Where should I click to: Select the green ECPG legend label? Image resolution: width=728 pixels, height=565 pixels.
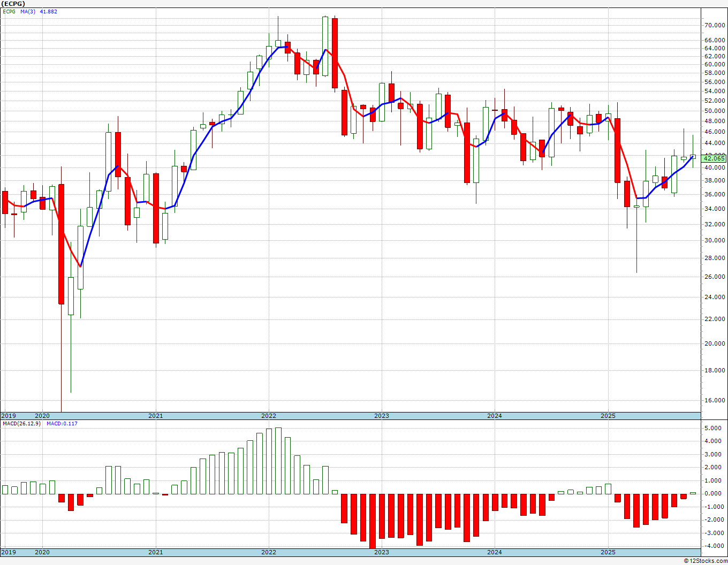tap(9, 12)
